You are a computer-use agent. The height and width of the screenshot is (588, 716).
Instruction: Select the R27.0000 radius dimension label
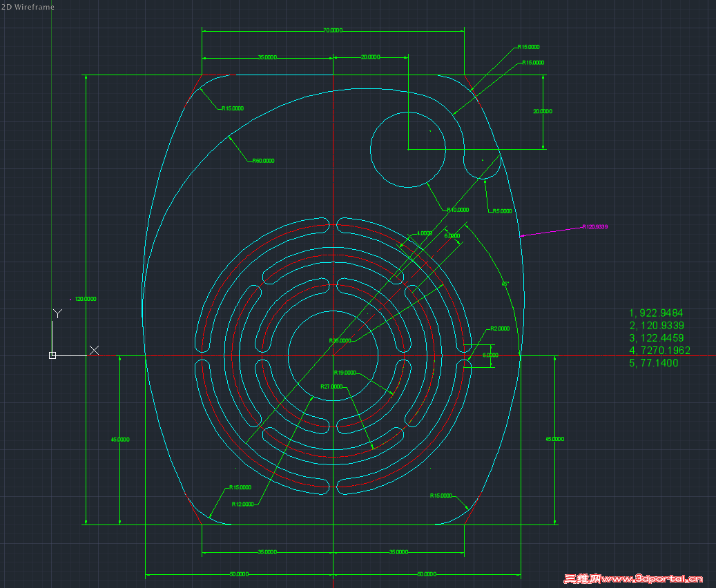(x=331, y=386)
